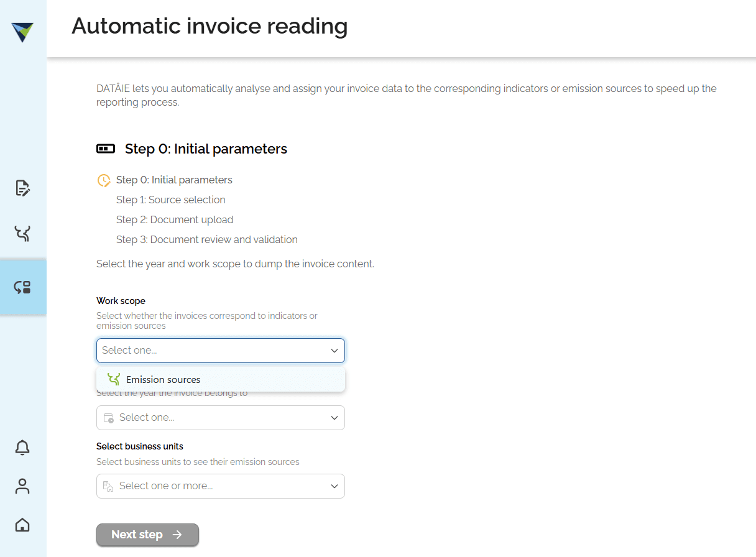Click Step 3: Document review and validation
Screen dimensions: 756x557
[207, 239]
